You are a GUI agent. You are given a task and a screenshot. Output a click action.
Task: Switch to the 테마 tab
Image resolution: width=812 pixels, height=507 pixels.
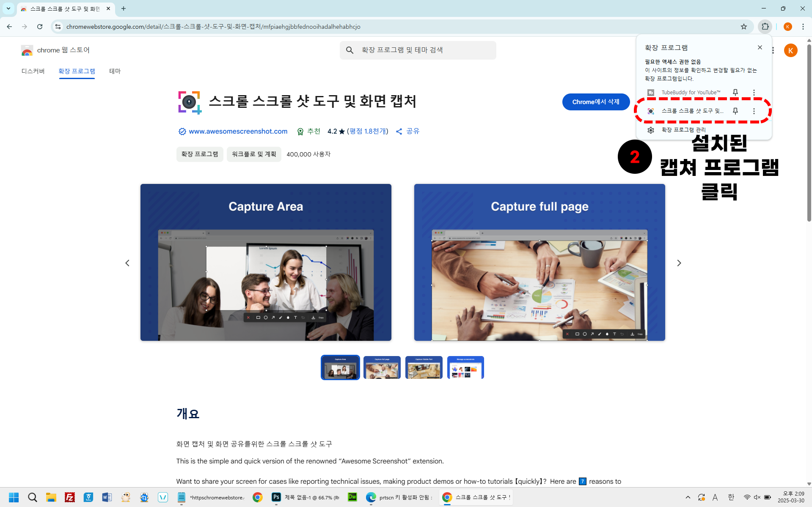[115, 71]
